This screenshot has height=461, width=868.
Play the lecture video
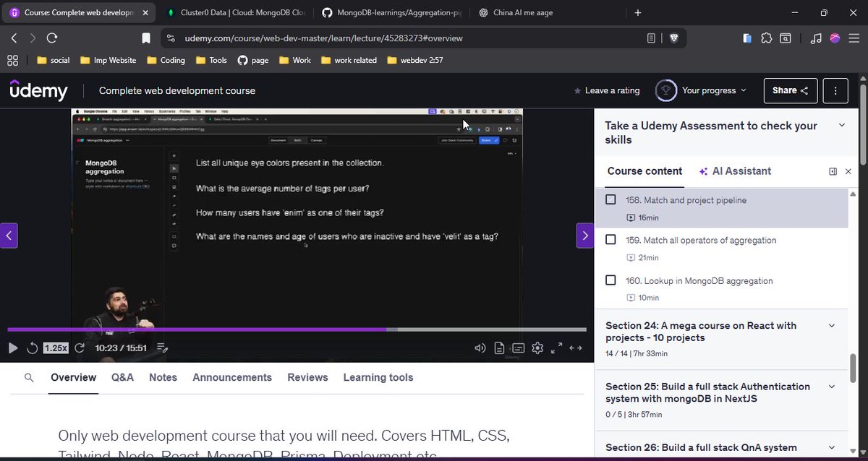pos(13,348)
